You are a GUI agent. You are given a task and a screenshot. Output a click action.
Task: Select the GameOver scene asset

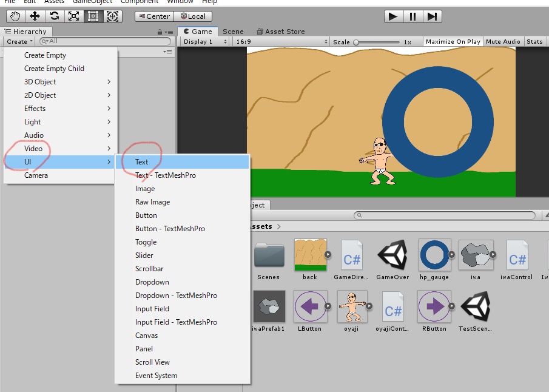coord(392,260)
